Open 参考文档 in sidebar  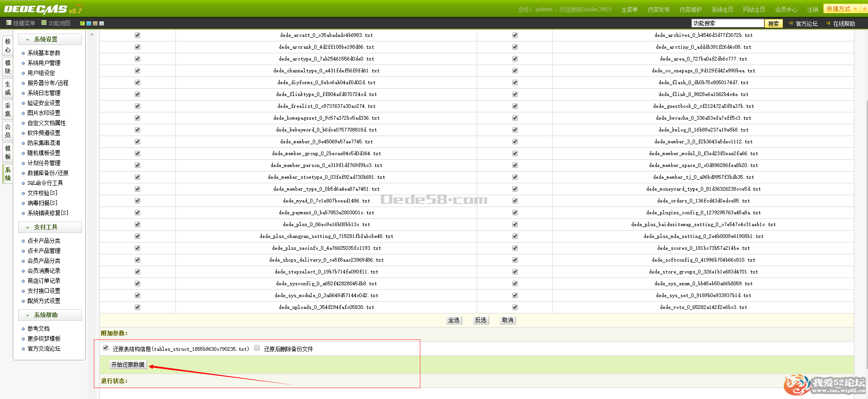38,329
